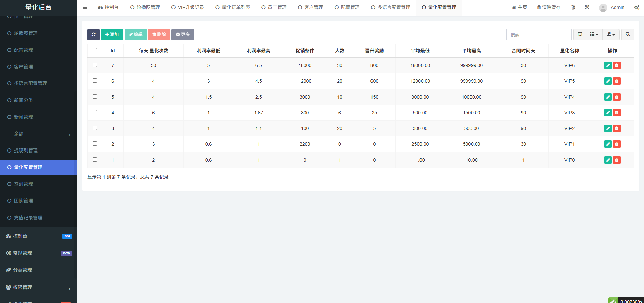Screen dimensions: 644x303
Task: Switch to the 控制台 top tab
Action: click(108, 7)
